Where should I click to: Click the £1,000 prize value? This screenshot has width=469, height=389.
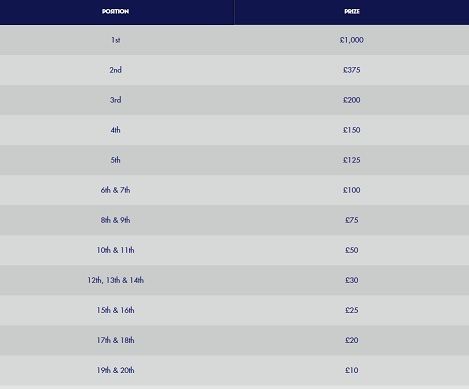[x=352, y=40]
